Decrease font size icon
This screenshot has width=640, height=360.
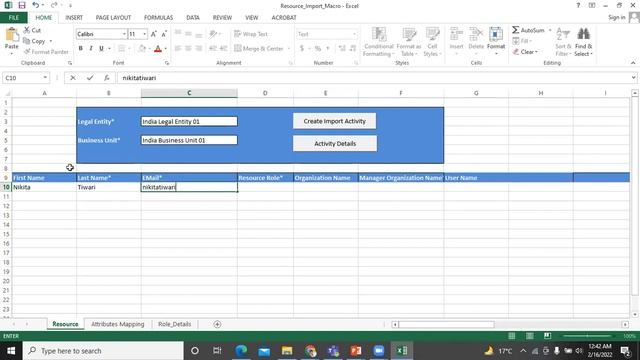(164, 34)
